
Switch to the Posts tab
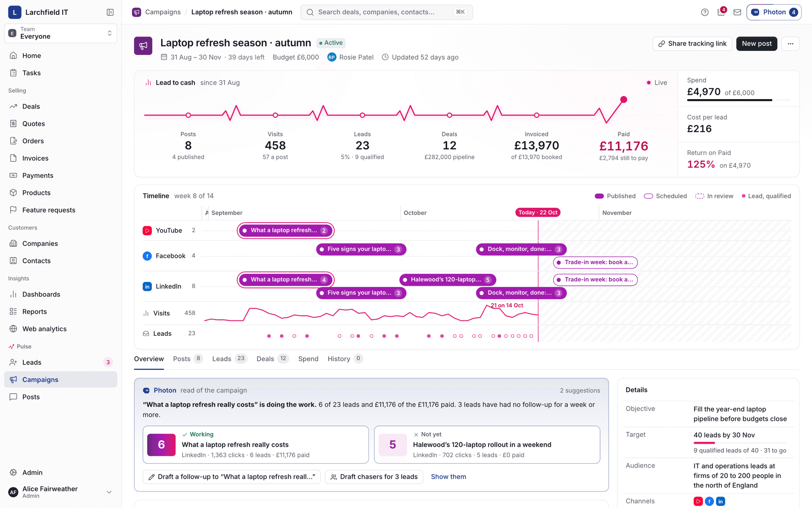coord(188,359)
